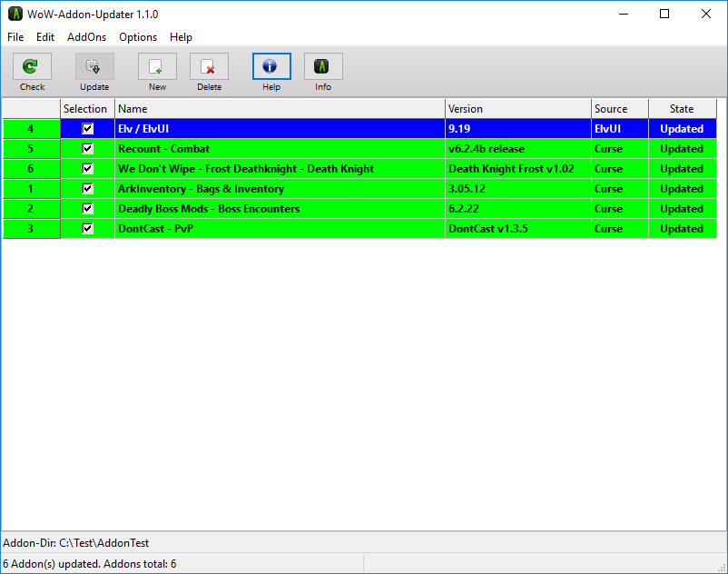The height and width of the screenshot is (574, 728).
Task: Click the blank corner table header cell
Action: [31, 109]
